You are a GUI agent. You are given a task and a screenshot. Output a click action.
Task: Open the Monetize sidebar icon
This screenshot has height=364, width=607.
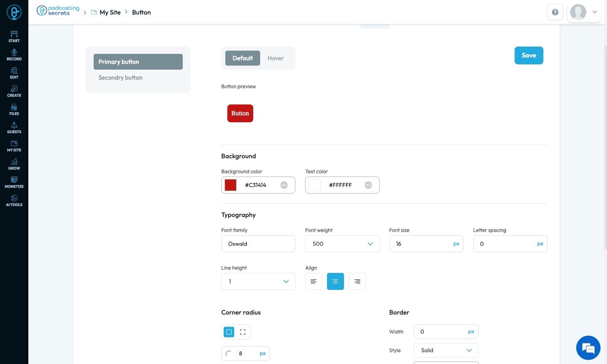[14, 182]
